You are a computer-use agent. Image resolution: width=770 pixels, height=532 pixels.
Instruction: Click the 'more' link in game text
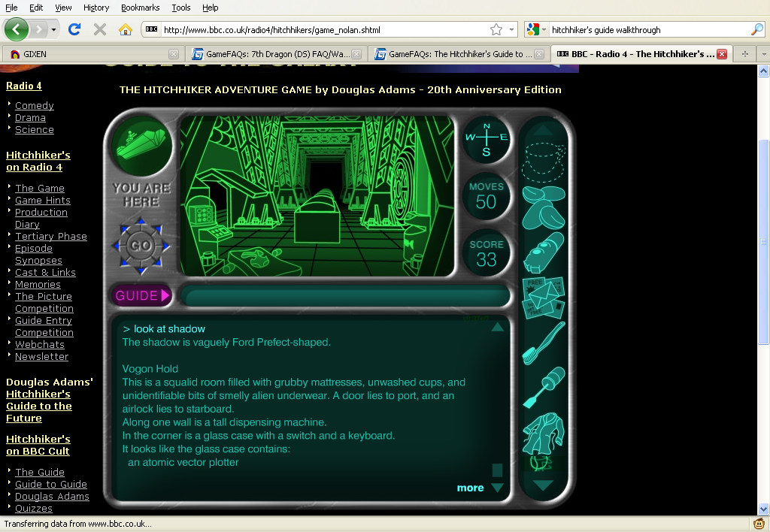(x=470, y=488)
